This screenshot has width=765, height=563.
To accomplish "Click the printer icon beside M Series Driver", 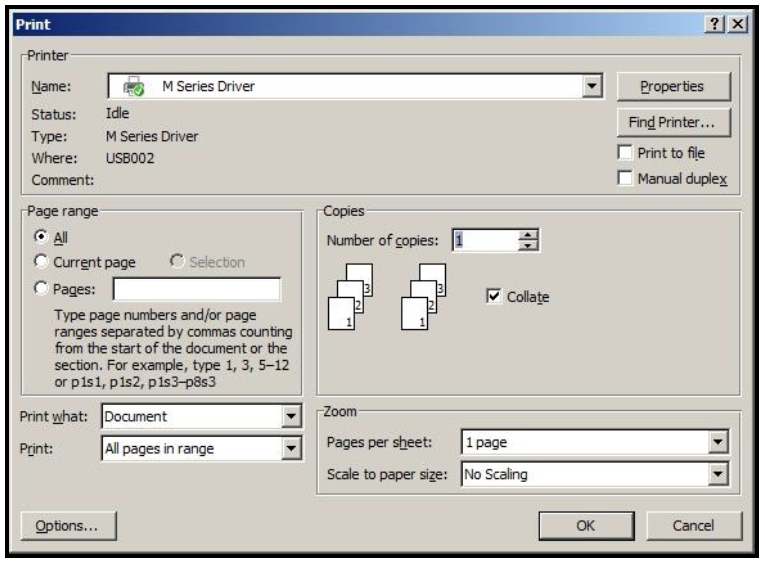I will (x=133, y=86).
